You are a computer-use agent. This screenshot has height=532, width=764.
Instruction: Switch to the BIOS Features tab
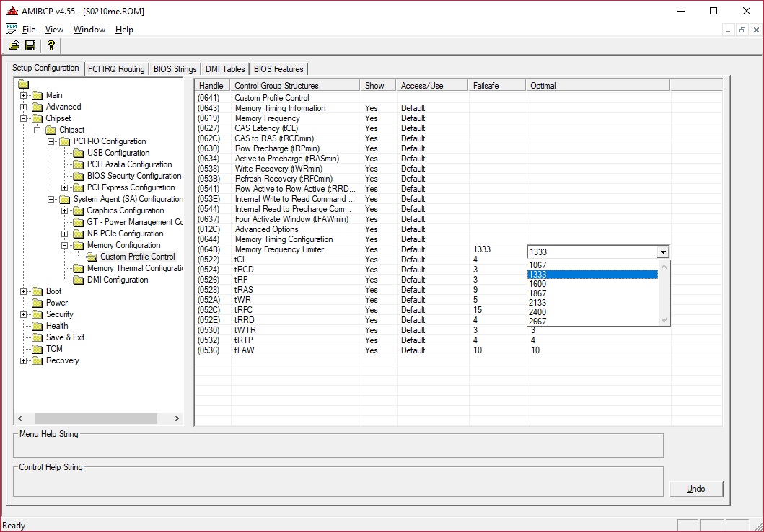click(278, 69)
